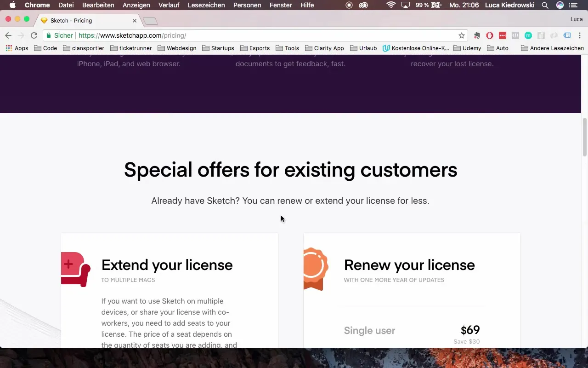Click 'Special offers for existing customers' heading
Image resolution: width=588 pixels, height=368 pixels.
(290, 170)
